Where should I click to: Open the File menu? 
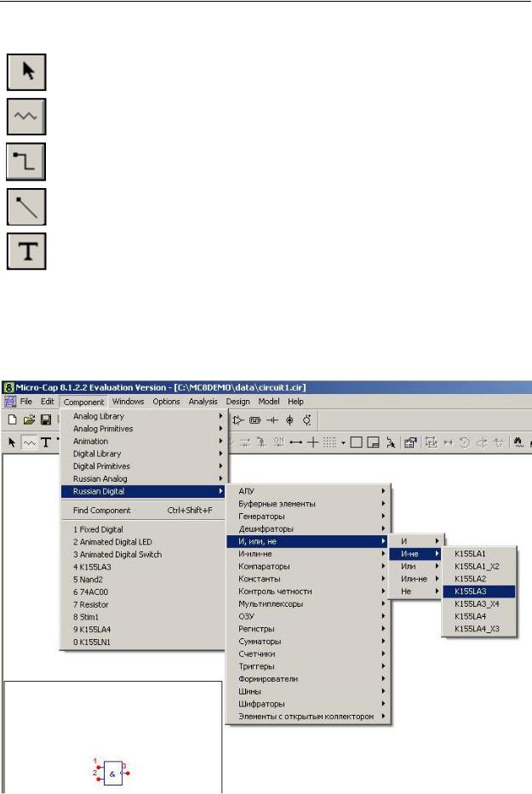[x=26, y=402]
